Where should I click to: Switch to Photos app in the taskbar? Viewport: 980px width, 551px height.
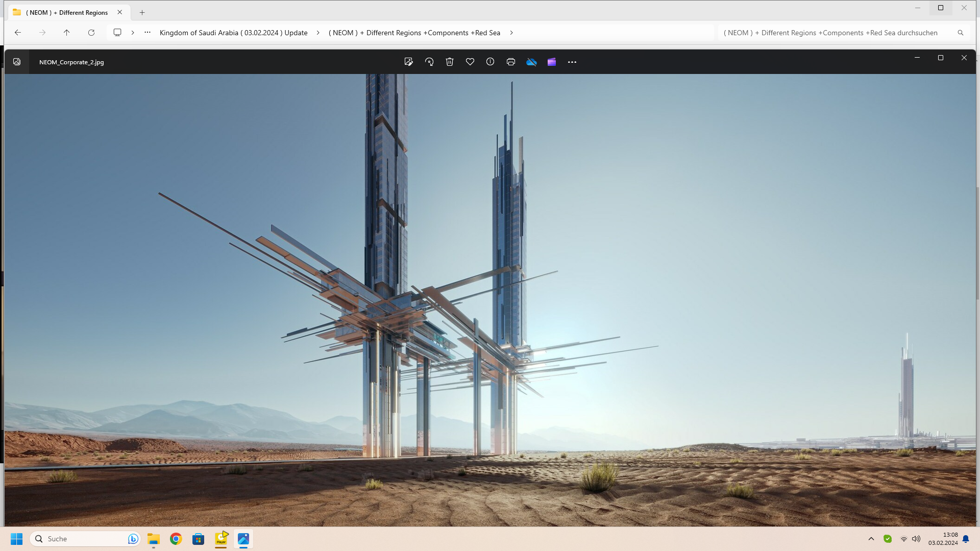point(243,539)
